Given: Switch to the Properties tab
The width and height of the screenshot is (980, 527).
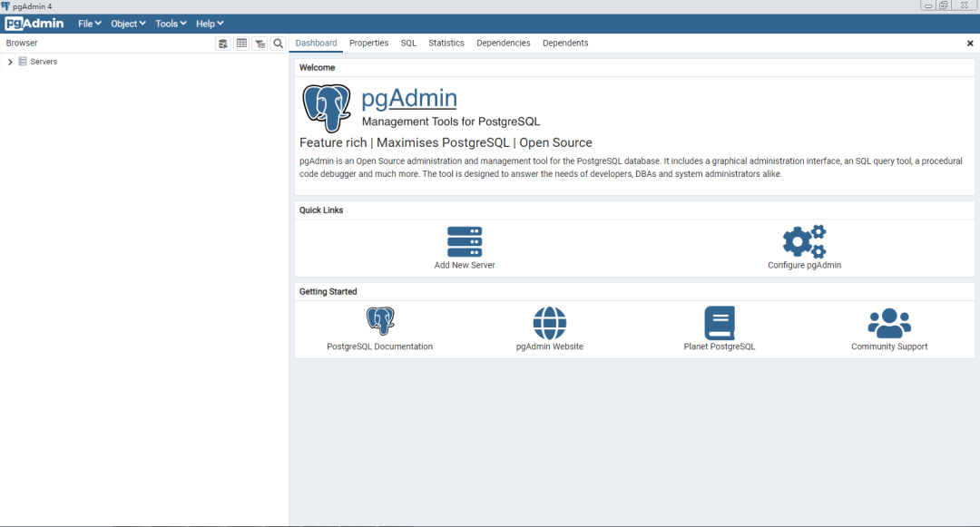Looking at the screenshot, I should [x=368, y=43].
